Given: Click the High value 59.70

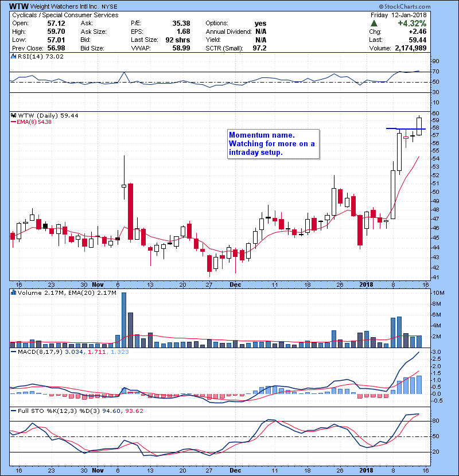Looking at the screenshot, I should pyautogui.click(x=56, y=32).
